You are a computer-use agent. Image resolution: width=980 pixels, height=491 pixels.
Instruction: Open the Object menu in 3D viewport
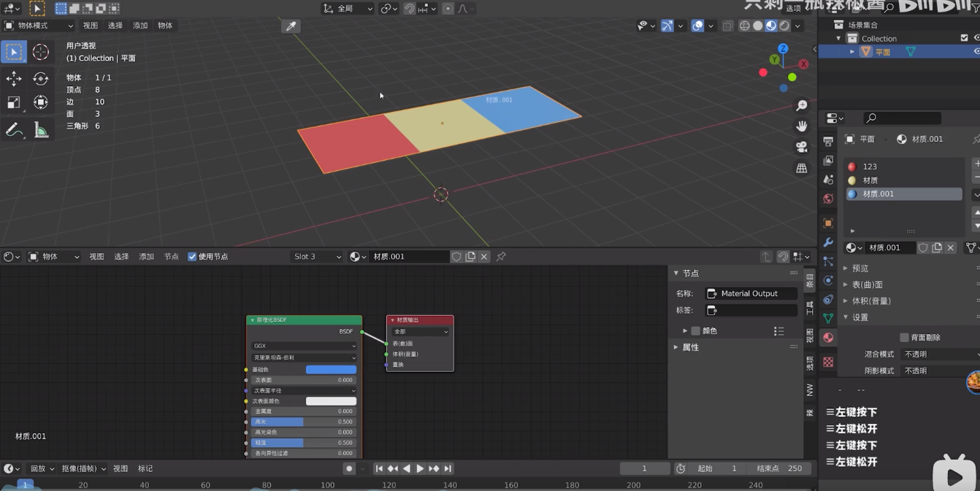pos(165,26)
